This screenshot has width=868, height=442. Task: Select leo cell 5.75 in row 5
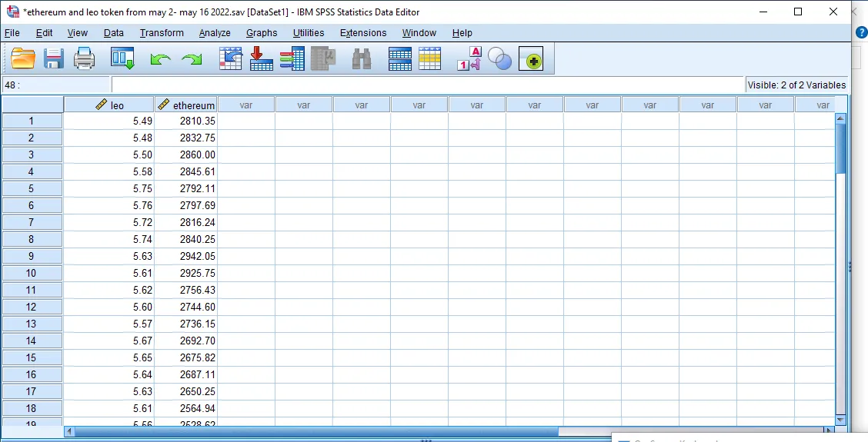[109, 188]
